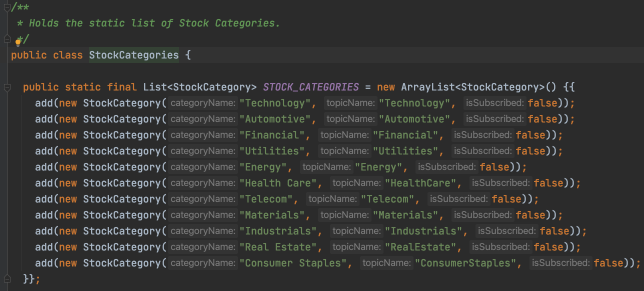
Task: Click the yellow lightbulb quick-fix icon
Action: click(18, 42)
